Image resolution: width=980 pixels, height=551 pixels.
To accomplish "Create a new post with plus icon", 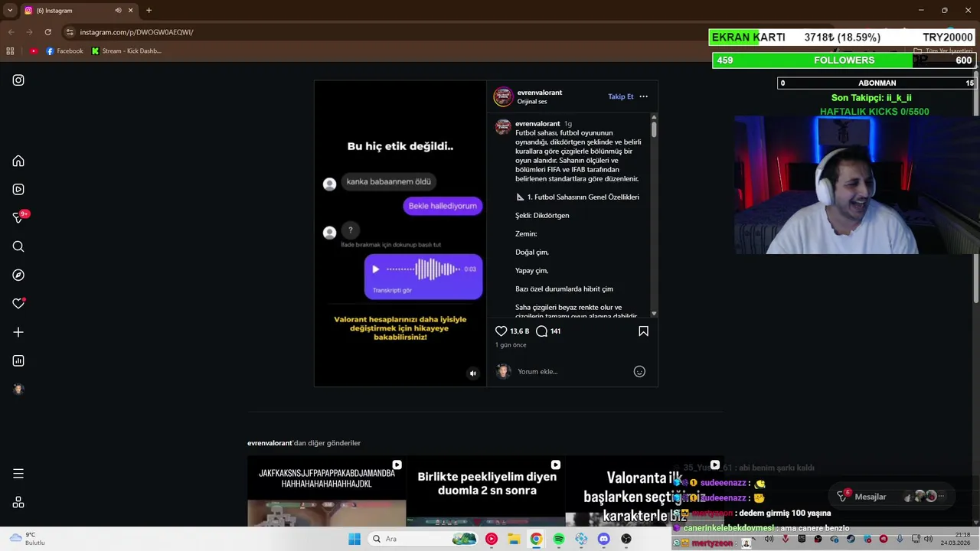I will click(x=18, y=332).
